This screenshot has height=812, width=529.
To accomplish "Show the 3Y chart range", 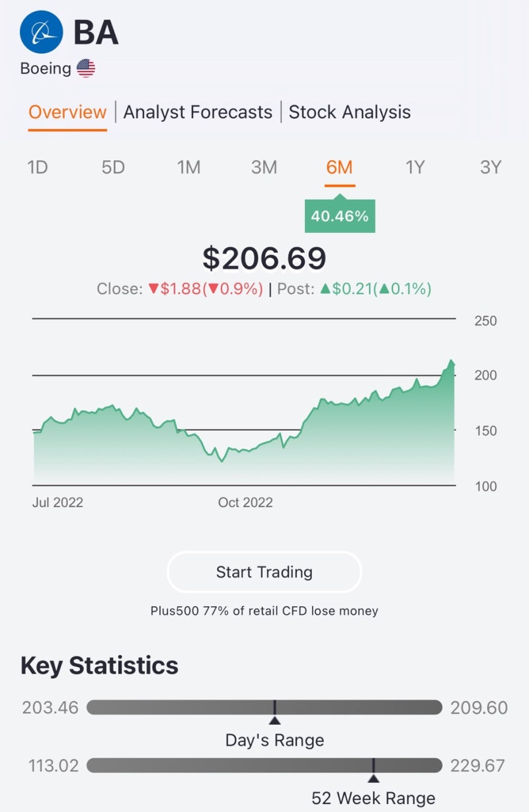I will pos(491,167).
